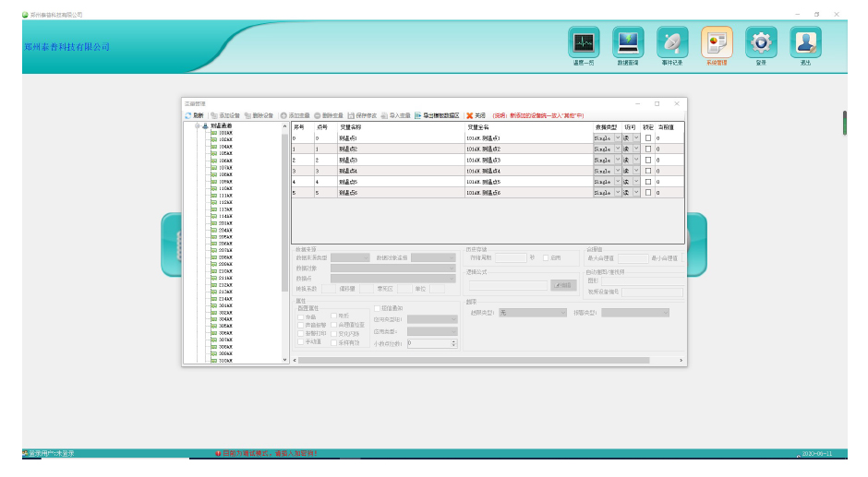Click the green app icon in title bar
The height and width of the screenshot is (477, 868).
point(25,15)
